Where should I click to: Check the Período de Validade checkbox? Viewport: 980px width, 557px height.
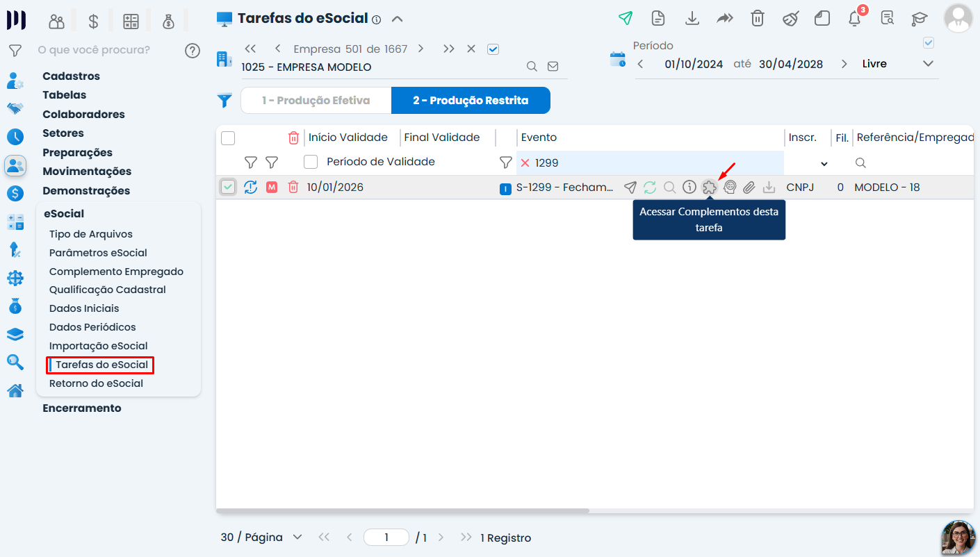[x=311, y=162]
